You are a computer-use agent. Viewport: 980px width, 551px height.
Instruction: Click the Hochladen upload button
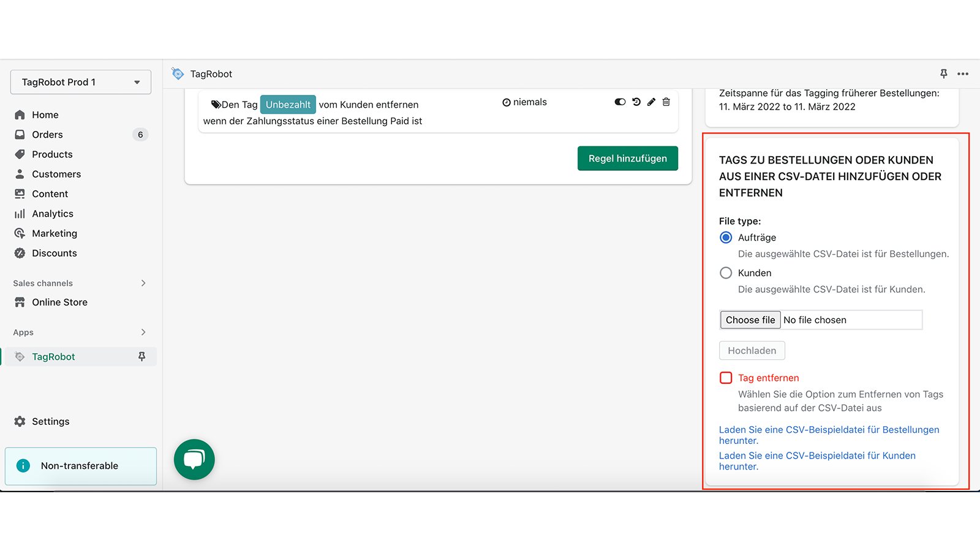tap(752, 351)
